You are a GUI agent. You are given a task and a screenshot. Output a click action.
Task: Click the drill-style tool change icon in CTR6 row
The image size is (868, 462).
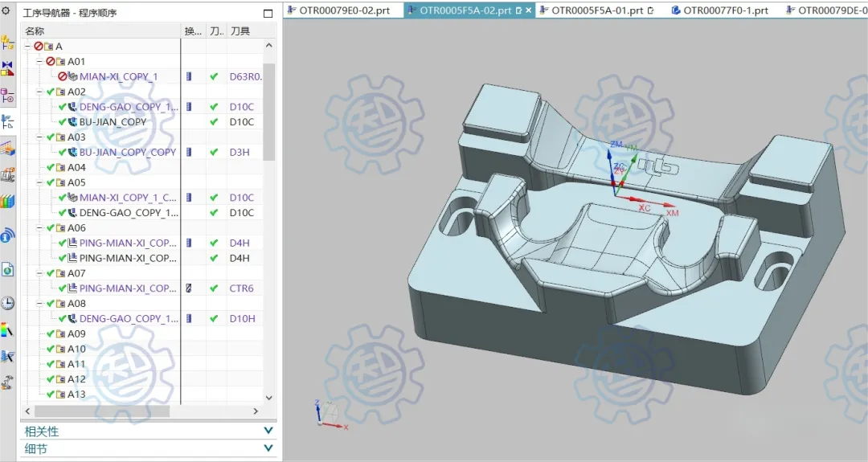point(189,288)
